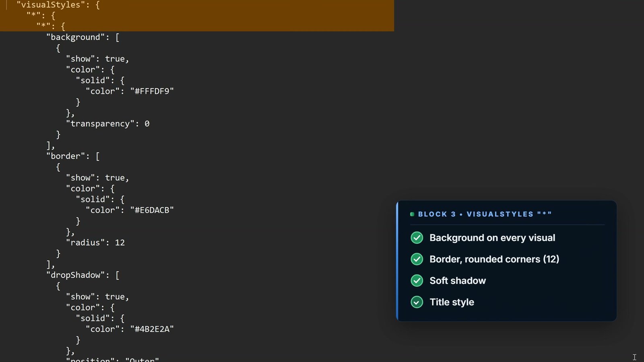This screenshot has width=644, height=362.
Task: Select the "border" property line
Action: tap(73, 156)
